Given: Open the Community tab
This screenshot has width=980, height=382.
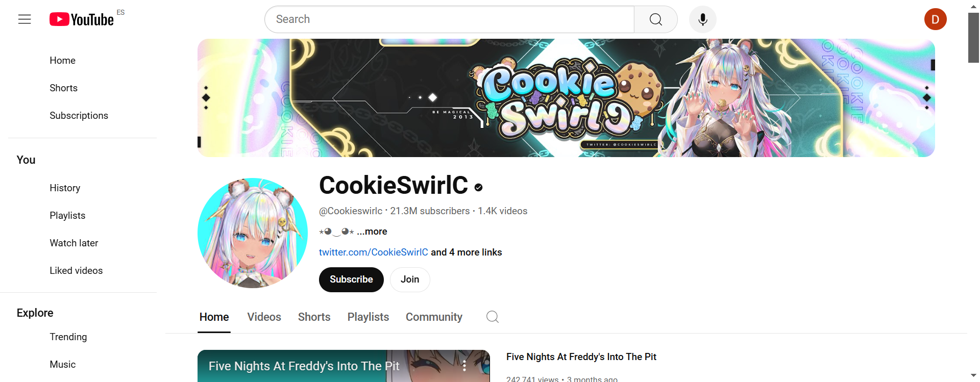Looking at the screenshot, I should pos(434,317).
